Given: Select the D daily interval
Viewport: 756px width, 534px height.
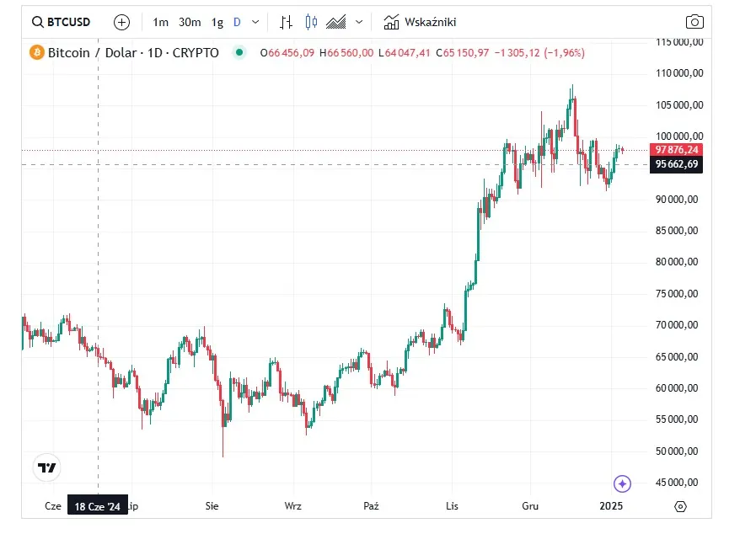Looking at the screenshot, I should point(237,22).
